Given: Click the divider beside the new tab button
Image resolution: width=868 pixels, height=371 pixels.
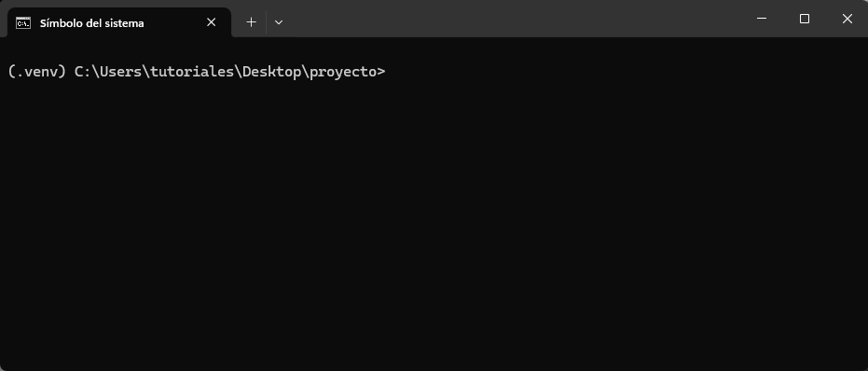Looking at the screenshot, I should click(x=266, y=22).
